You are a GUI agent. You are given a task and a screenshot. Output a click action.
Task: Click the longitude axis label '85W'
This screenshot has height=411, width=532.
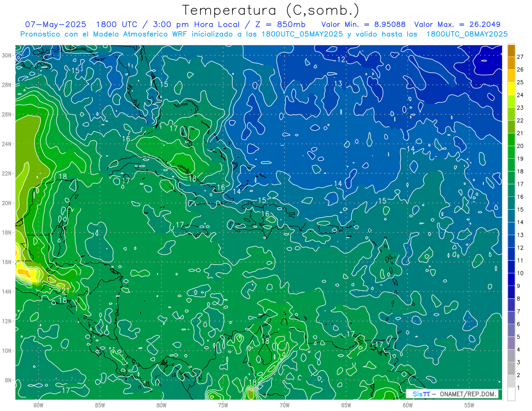[x=100, y=405]
